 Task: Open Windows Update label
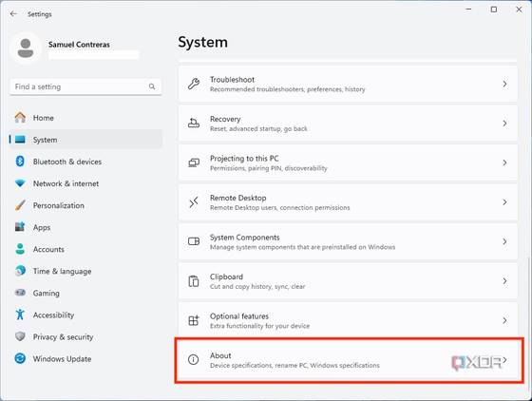pyautogui.click(x=62, y=359)
